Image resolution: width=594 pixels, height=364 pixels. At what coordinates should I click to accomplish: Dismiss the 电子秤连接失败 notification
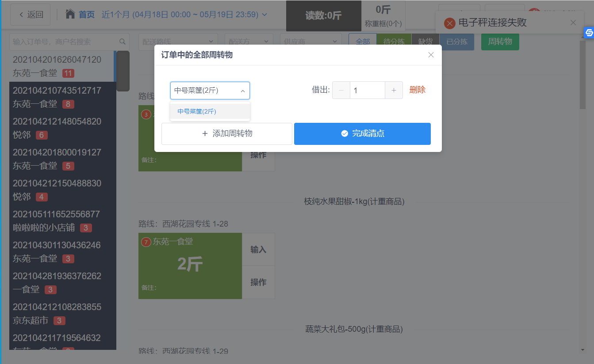[x=573, y=23]
